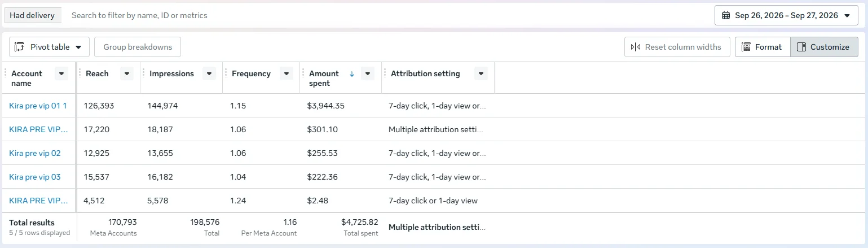Screen dimensions: 868x248
Task: Toggle the Customize panel button
Action: (824, 47)
